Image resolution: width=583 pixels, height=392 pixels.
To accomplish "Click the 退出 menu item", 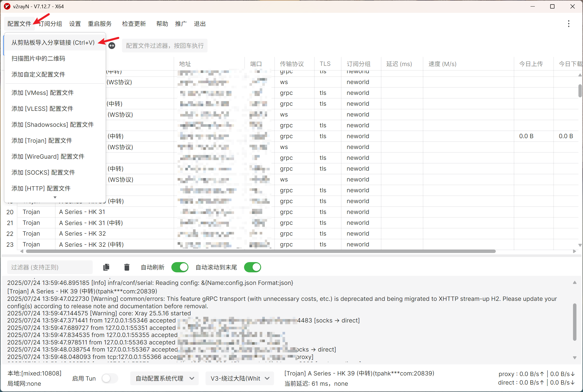I will click(200, 24).
